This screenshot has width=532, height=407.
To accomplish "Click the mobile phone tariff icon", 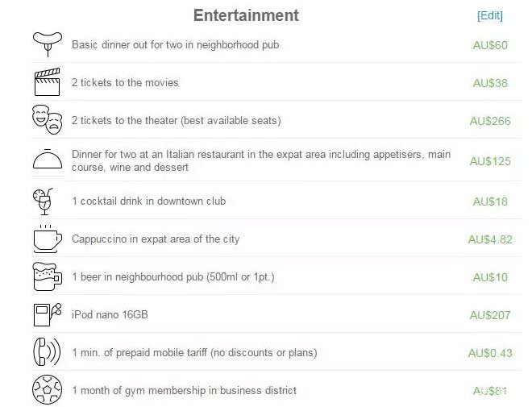I will pyautogui.click(x=46, y=352).
